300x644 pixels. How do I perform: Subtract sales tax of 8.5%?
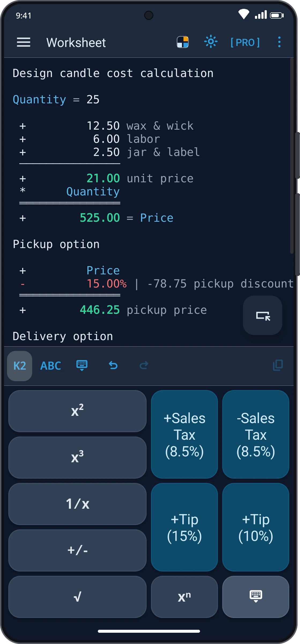pos(256,434)
